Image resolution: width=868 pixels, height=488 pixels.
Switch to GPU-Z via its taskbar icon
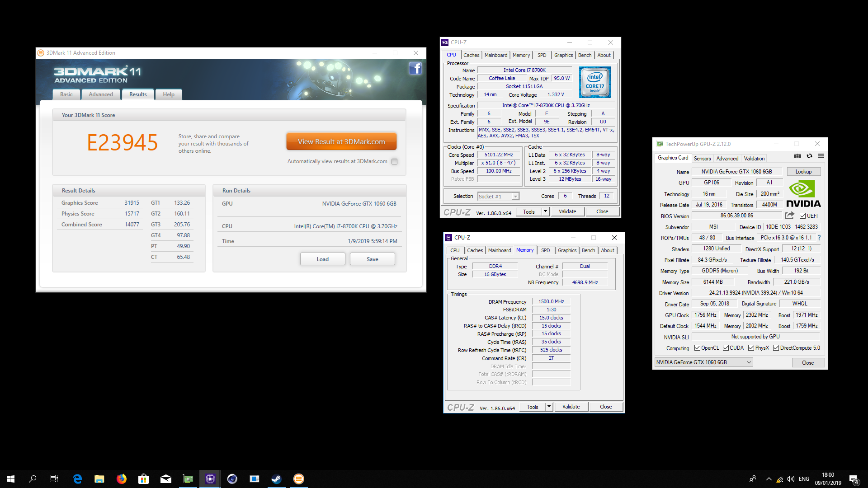[188, 479]
